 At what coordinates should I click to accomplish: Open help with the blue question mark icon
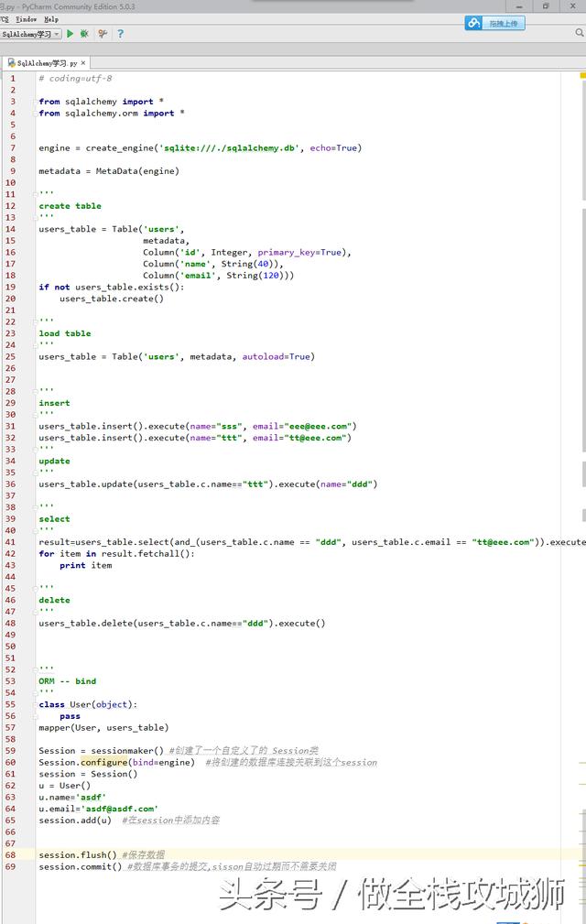point(120,34)
